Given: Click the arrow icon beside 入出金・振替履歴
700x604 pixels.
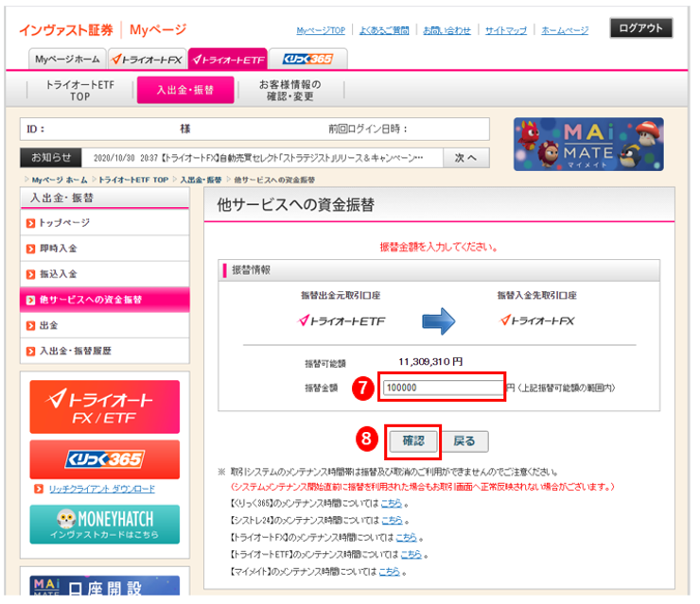Looking at the screenshot, I should 30,352.
